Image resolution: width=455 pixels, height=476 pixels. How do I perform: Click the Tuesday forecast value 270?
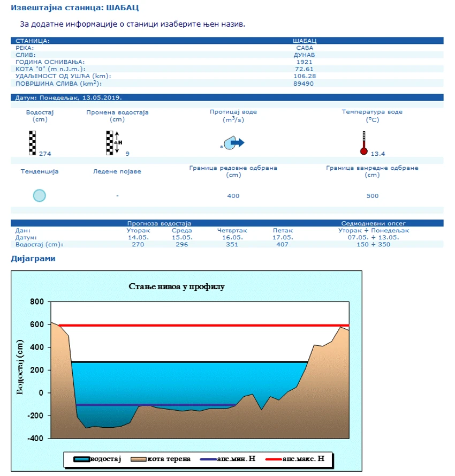coord(138,244)
